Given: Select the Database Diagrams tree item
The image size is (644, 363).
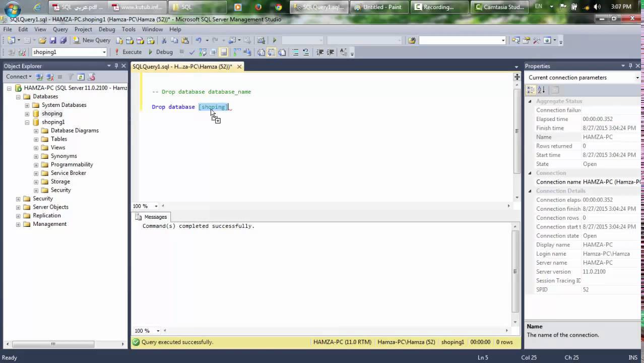Looking at the screenshot, I should (x=75, y=130).
